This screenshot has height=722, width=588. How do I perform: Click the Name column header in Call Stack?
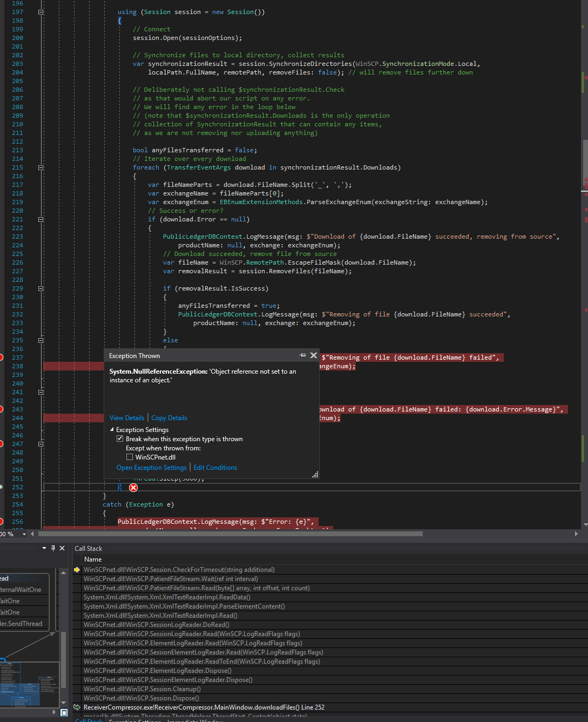93,559
